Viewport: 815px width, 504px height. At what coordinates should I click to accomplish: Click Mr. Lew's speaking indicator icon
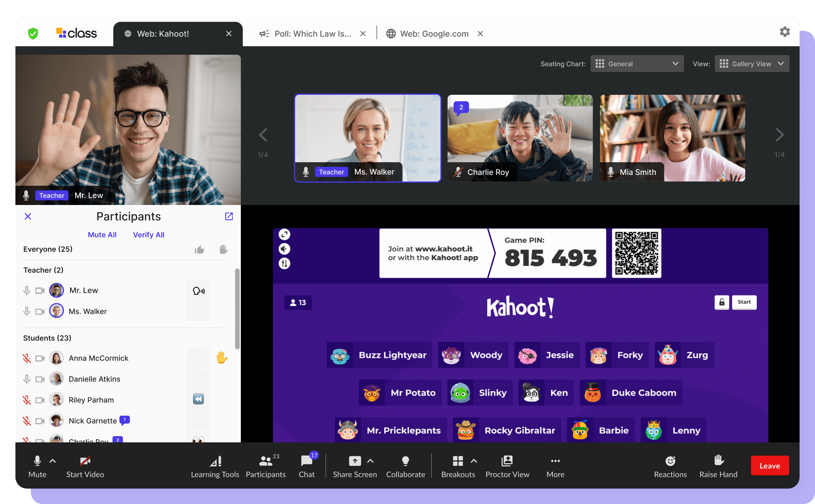pos(198,291)
